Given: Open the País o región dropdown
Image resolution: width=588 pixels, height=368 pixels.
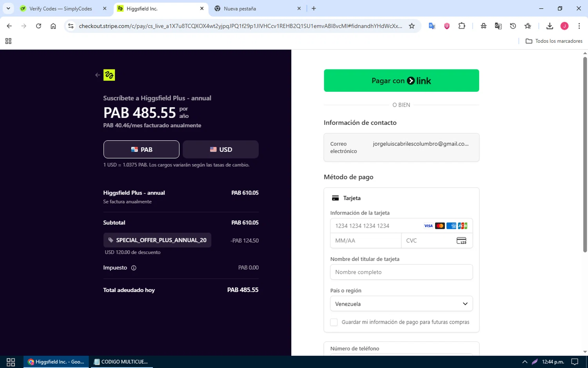Looking at the screenshot, I should coord(401,304).
